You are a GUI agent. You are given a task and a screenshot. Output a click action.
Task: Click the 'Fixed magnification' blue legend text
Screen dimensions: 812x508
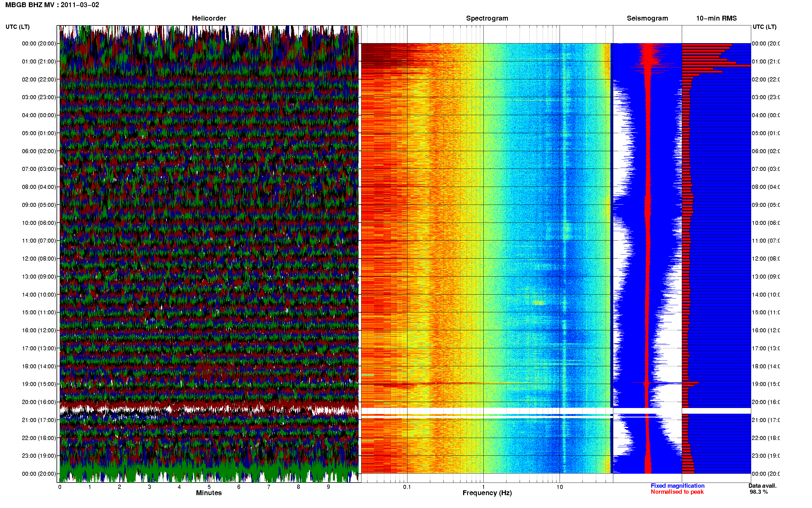click(x=678, y=486)
